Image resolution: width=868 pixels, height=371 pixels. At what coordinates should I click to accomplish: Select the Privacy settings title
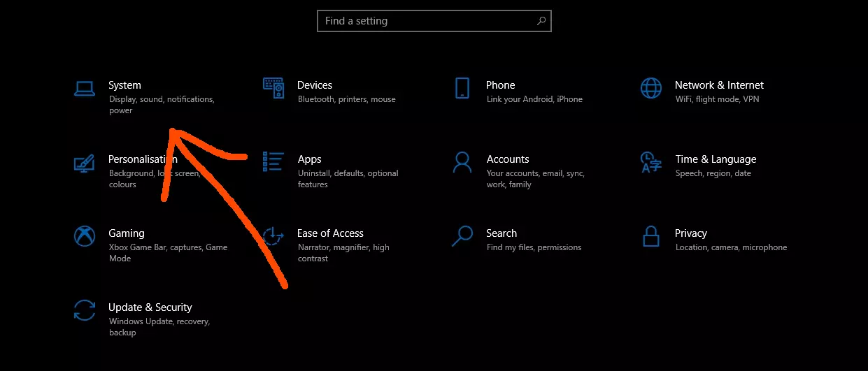[690, 233]
